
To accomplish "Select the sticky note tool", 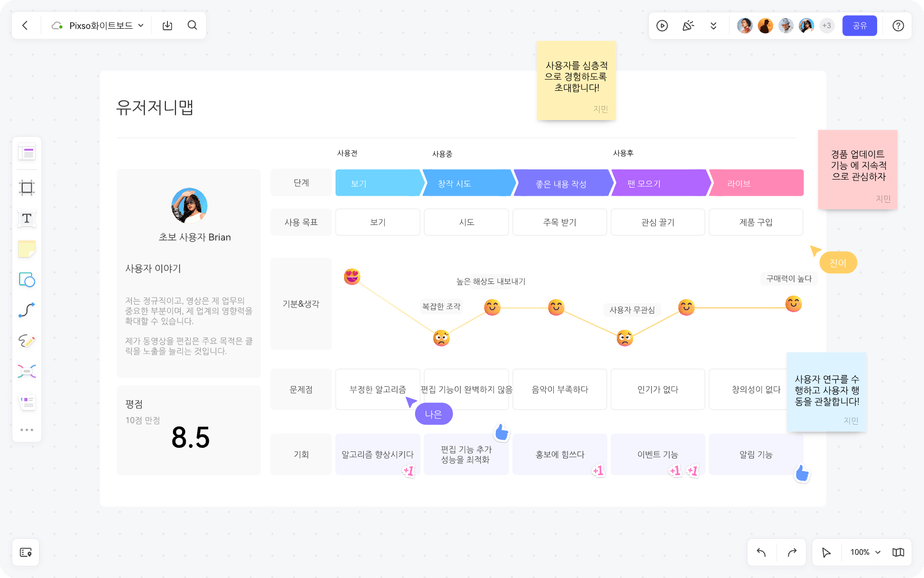I will point(27,249).
